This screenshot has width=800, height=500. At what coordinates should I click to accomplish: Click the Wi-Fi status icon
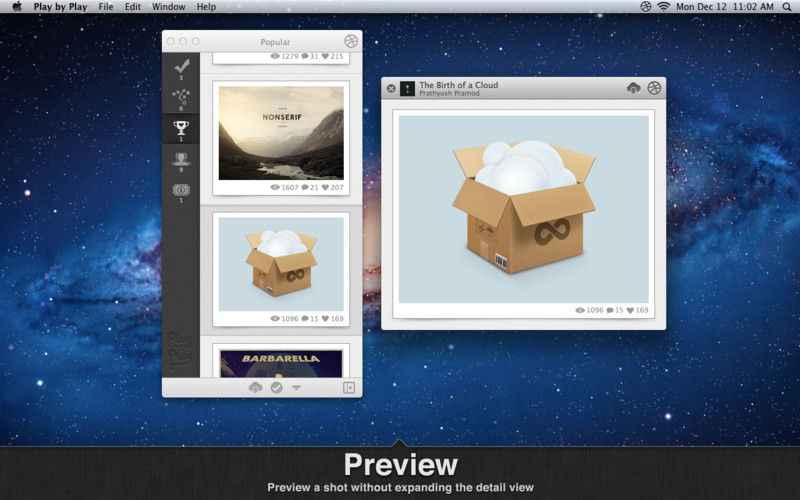coord(663,7)
